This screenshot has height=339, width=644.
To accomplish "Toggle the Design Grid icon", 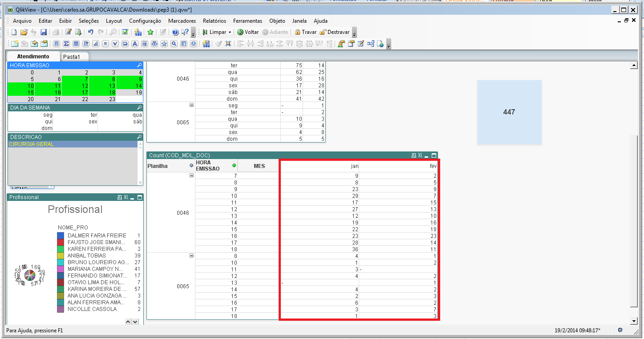I will point(228,44).
